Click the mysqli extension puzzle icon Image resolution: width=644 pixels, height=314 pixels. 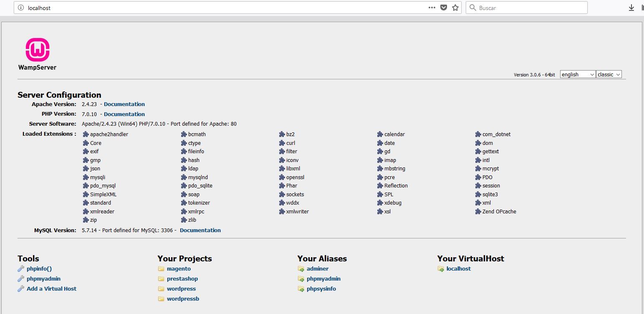click(x=86, y=177)
